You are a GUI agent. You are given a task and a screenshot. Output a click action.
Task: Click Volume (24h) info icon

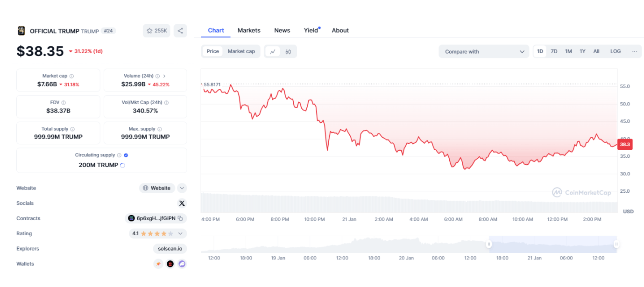click(158, 76)
